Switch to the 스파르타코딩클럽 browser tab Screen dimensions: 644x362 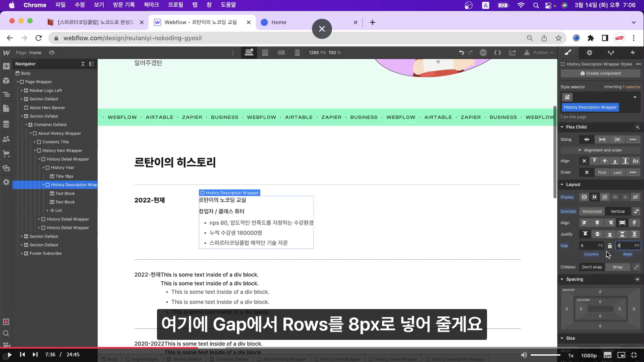click(x=95, y=22)
